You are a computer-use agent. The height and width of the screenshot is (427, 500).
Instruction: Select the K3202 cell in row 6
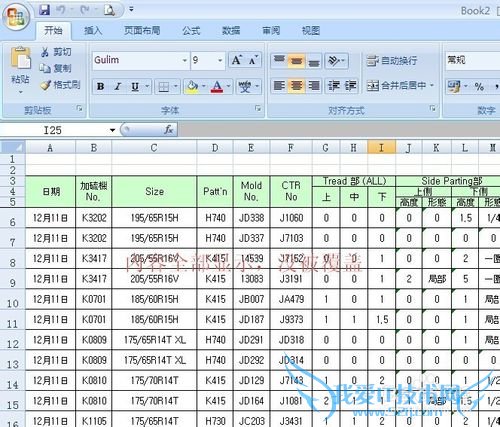[x=94, y=218]
